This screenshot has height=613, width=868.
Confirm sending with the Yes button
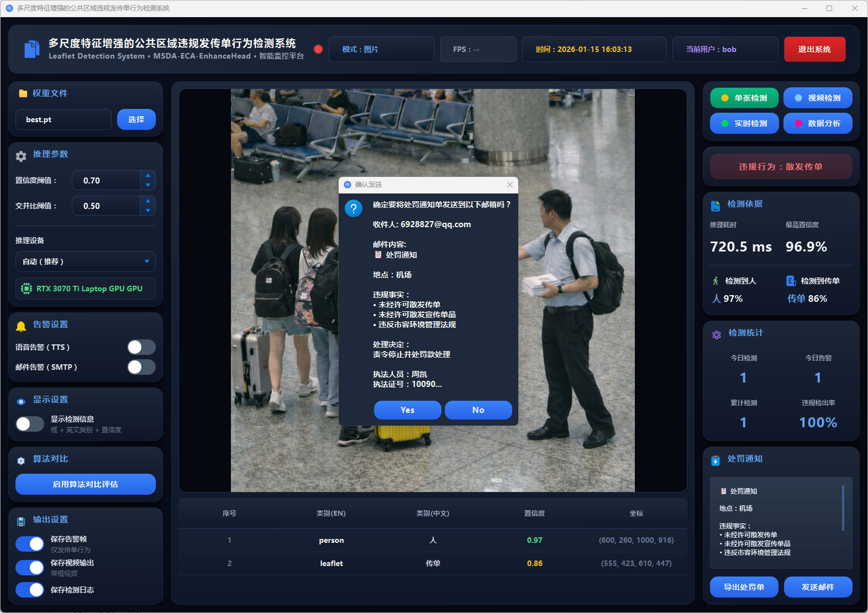[407, 410]
